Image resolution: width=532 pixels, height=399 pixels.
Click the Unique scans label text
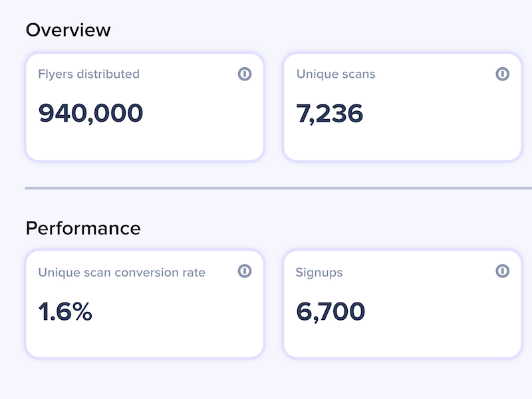336,74
